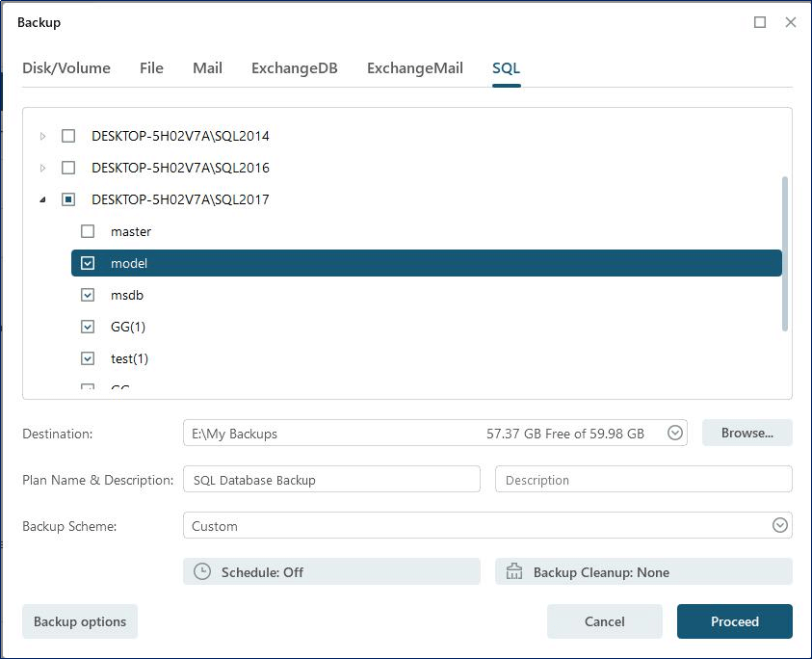Open the Destination drop-down selector
The width and height of the screenshot is (812, 659).
[x=675, y=433]
